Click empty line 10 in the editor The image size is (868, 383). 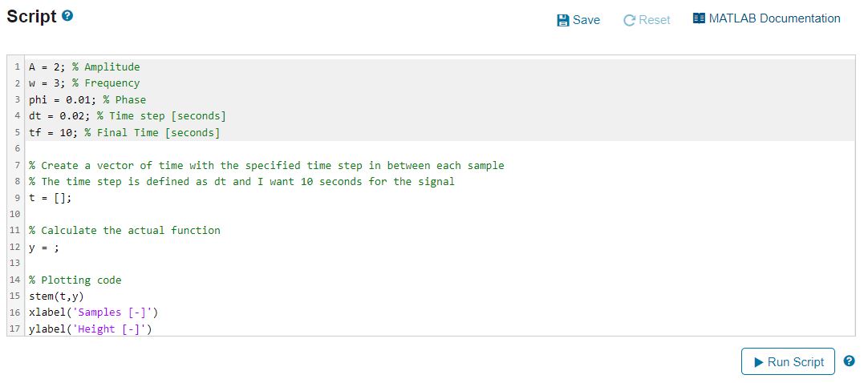point(440,215)
